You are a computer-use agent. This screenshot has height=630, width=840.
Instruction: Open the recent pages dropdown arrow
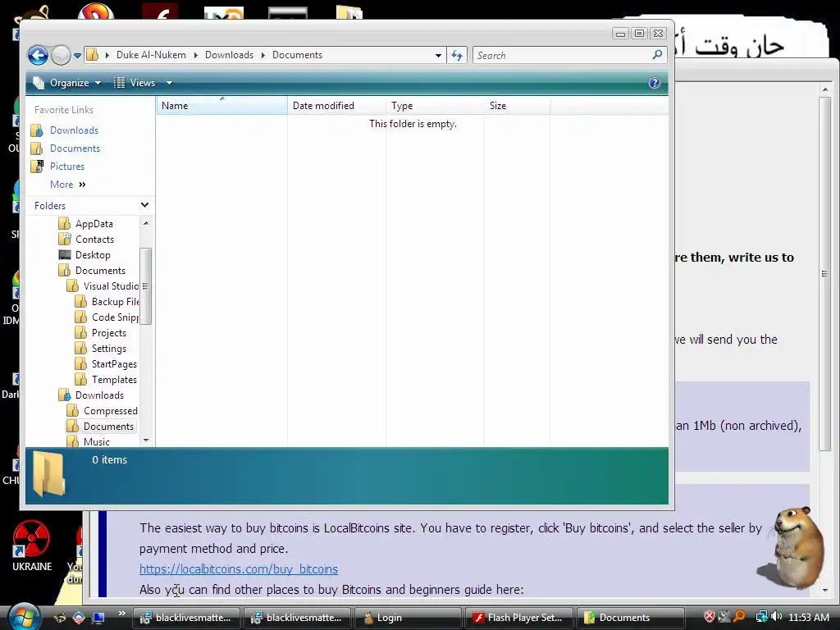tap(78, 55)
